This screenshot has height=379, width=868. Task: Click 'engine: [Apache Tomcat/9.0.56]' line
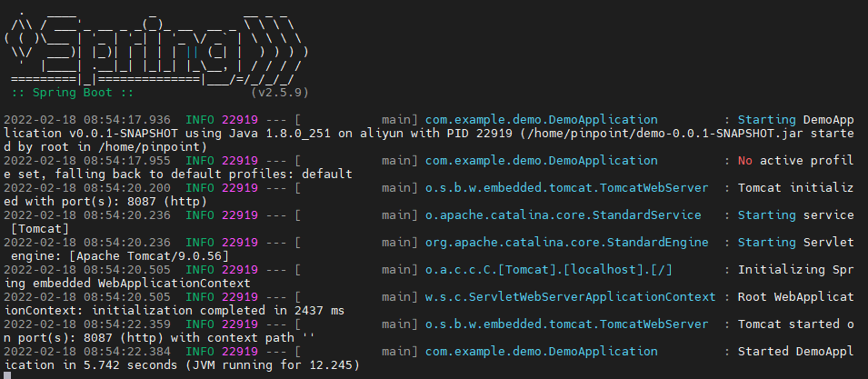(x=120, y=256)
